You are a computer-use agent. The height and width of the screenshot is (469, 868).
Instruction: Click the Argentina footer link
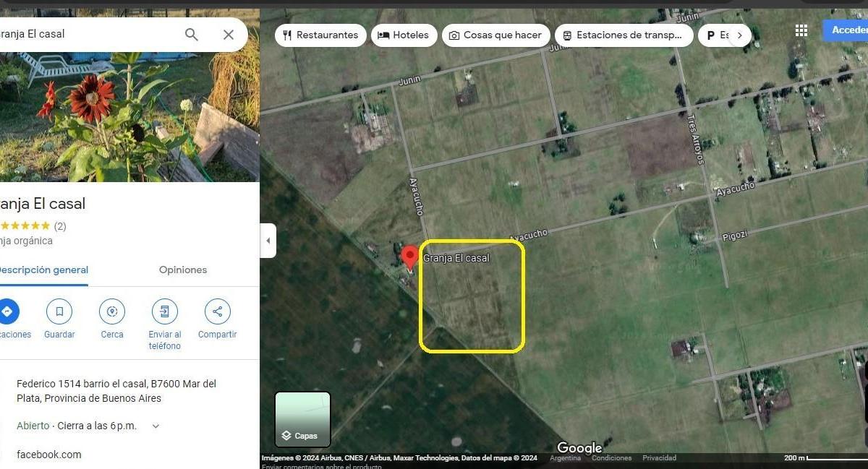point(565,458)
